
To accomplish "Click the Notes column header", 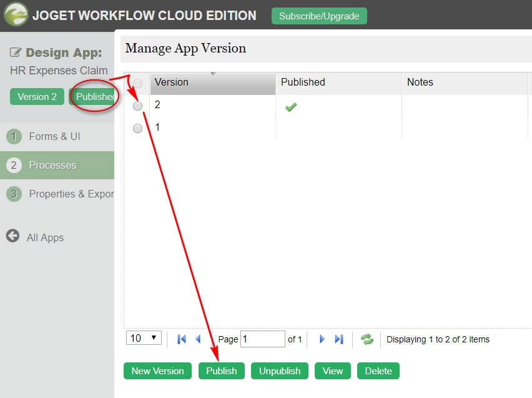I will pos(465,82).
